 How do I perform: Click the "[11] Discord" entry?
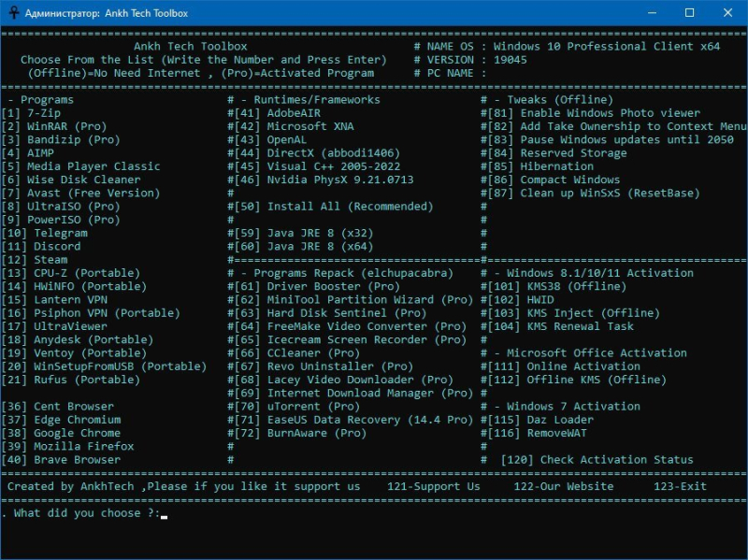pos(41,247)
